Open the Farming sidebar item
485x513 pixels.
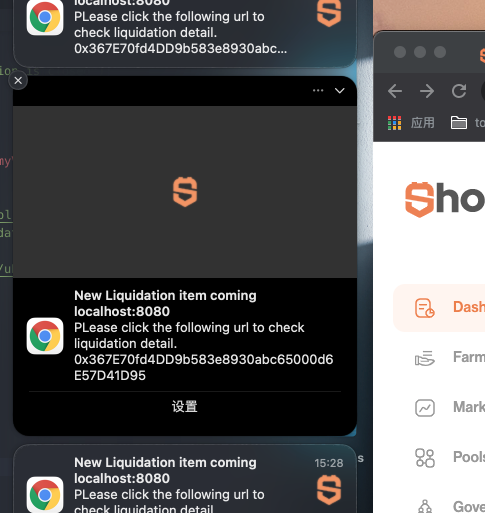click(450, 358)
